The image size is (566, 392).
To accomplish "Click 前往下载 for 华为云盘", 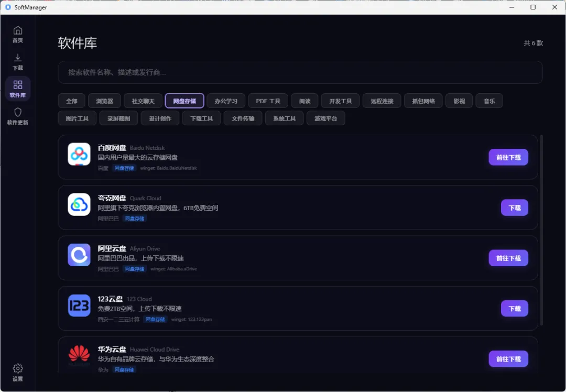I will 508,359.
